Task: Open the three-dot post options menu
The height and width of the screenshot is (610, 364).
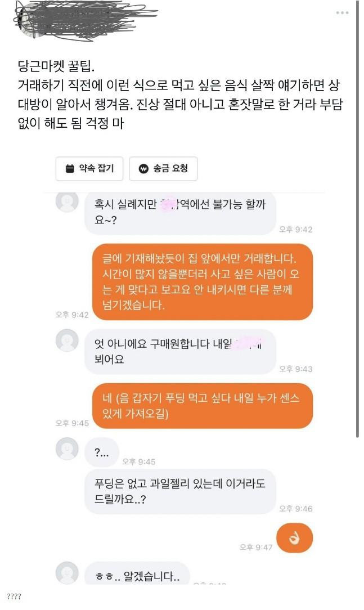Action: point(342,13)
